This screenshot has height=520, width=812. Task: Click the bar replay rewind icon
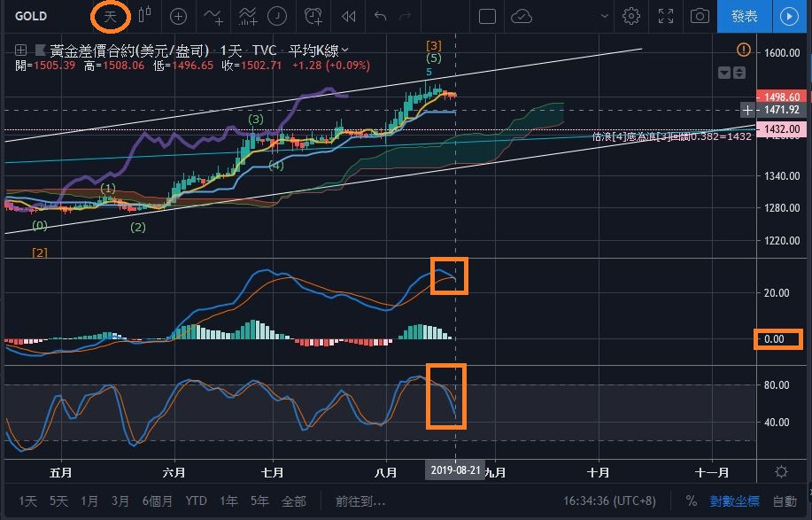(x=349, y=16)
